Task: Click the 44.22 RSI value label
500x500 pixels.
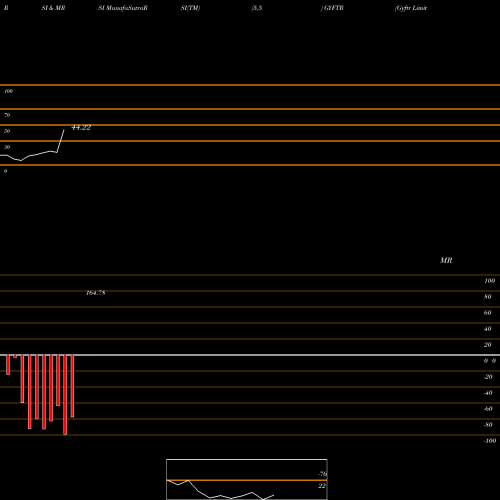Action: (81, 127)
